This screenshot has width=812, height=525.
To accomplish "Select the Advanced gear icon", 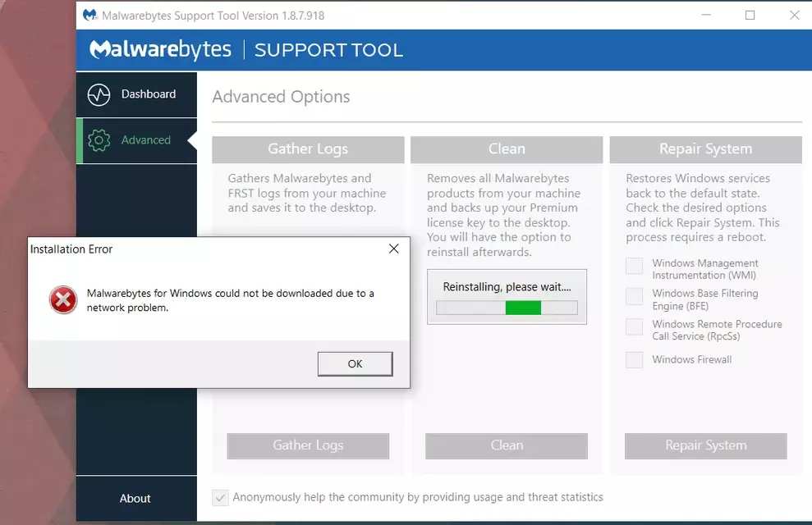I will click(99, 140).
